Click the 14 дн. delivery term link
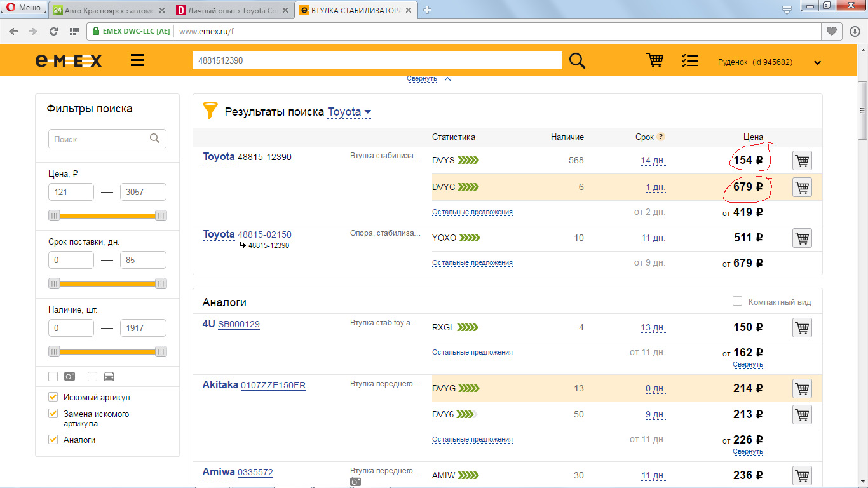 tap(653, 161)
